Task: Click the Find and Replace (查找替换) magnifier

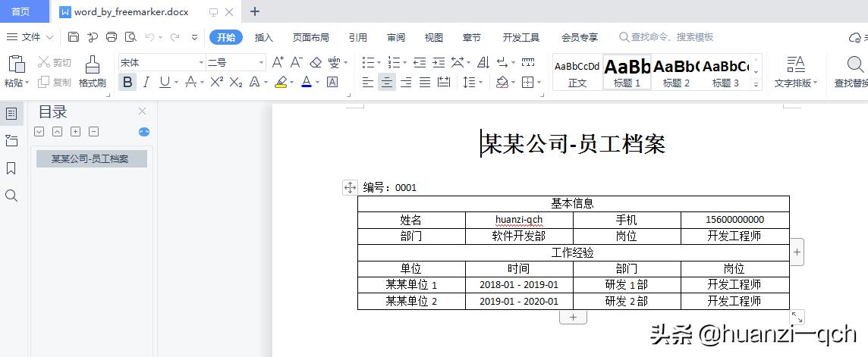Action: pos(855,64)
